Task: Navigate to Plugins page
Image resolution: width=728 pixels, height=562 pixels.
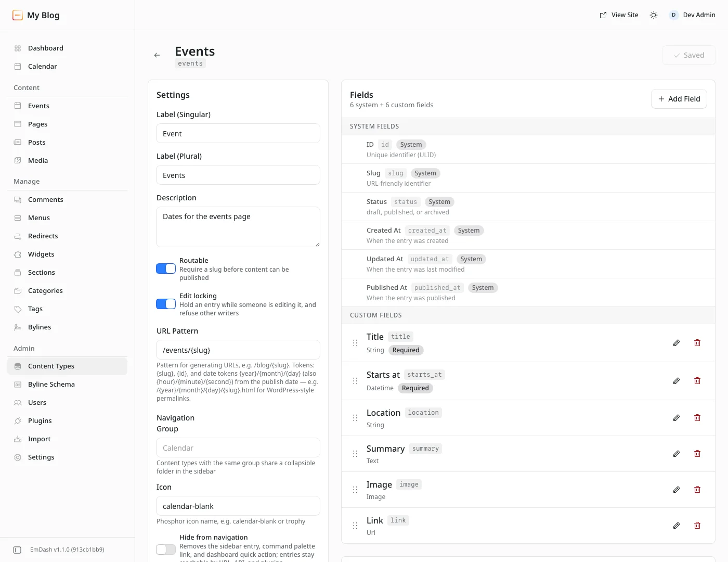Action: pos(68,421)
